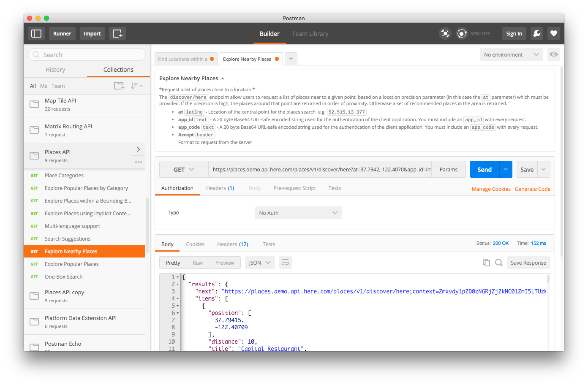
Task: Click the sync status circle icon
Action: 462,33
